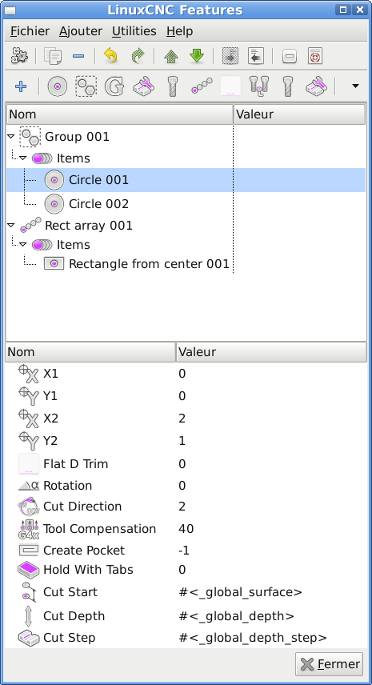Click the blue minus remove icon
Image resolution: width=372 pixels, height=685 pixels.
coord(78,56)
